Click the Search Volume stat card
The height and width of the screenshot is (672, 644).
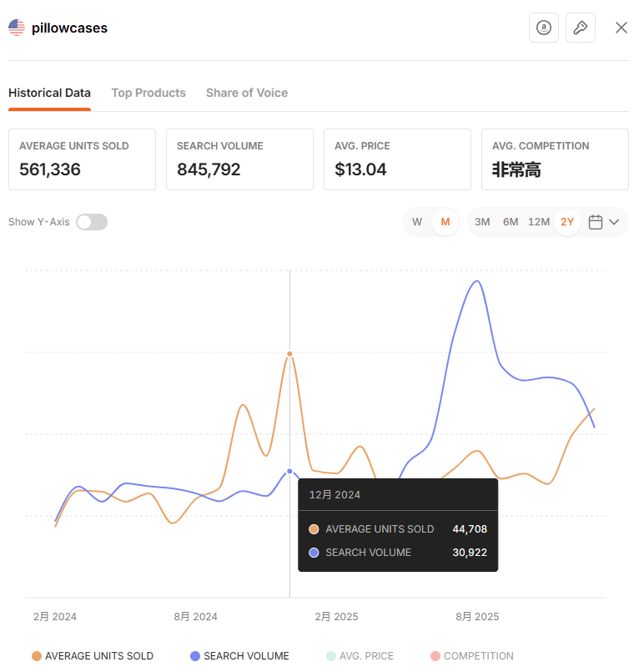(239, 159)
